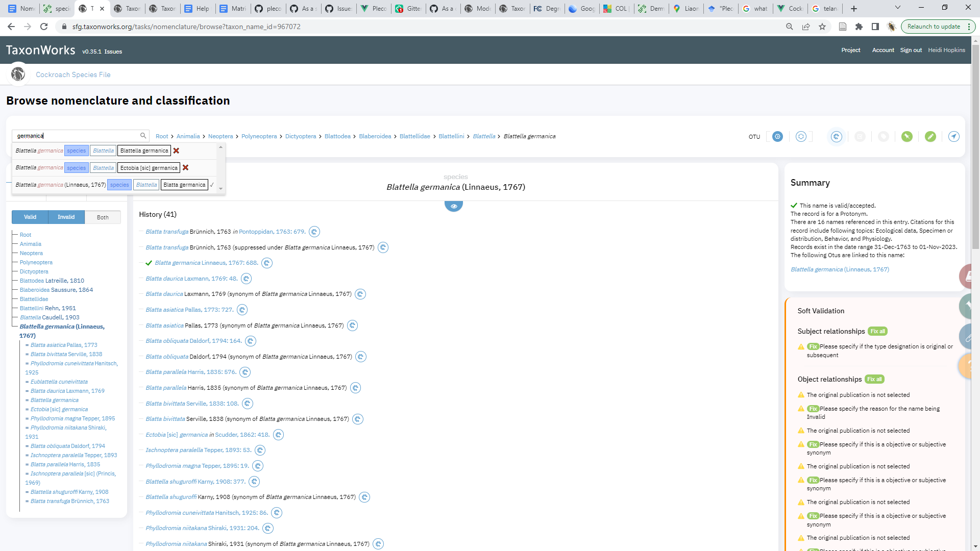The width and height of the screenshot is (980, 551).
Task: Toggle the eye icon above the History panel
Action: click(x=454, y=206)
